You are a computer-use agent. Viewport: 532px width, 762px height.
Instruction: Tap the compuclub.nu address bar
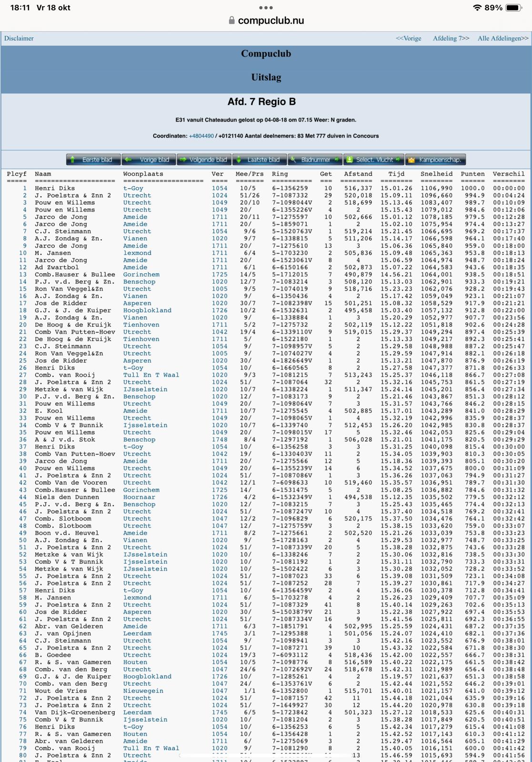[266, 20]
